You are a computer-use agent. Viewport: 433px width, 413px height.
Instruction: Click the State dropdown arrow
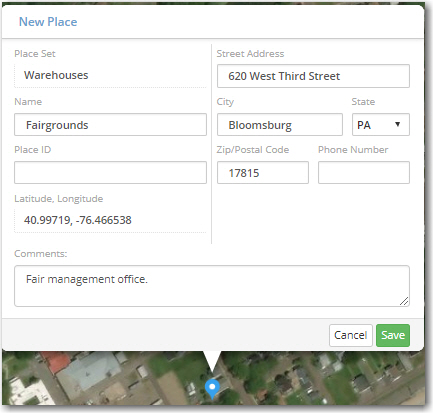397,124
